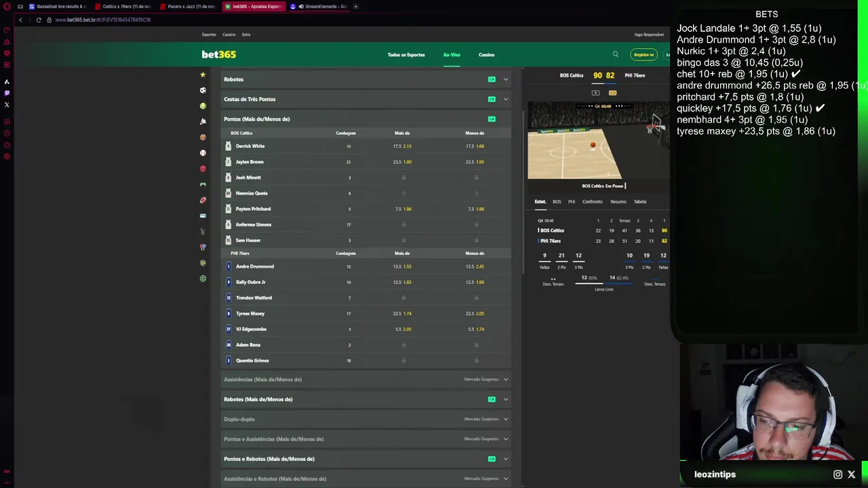Image resolution: width=868 pixels, height=488 pixels.
Task: Select the soccer ball sport icon
Action: pos(203,90)
